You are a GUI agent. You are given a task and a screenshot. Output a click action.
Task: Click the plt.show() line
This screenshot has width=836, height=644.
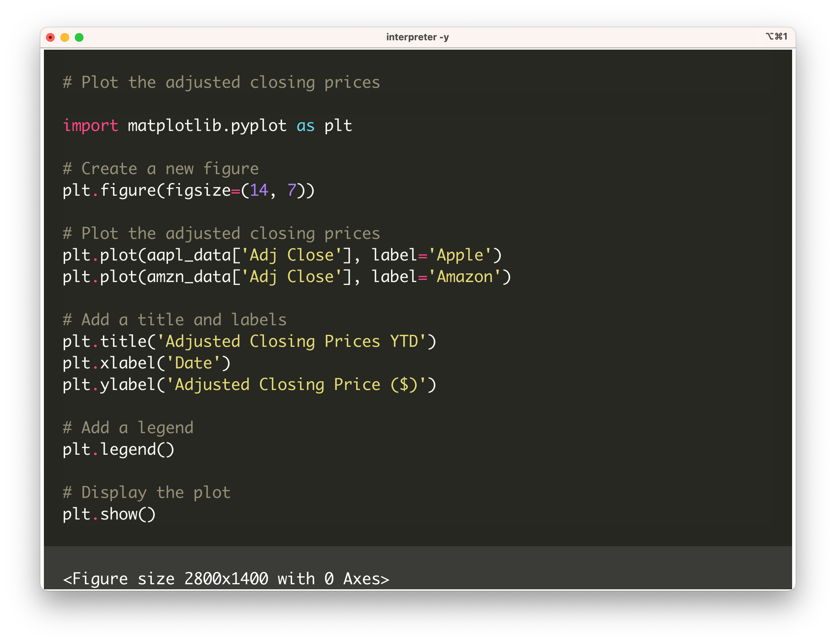(x=109, y=514)
